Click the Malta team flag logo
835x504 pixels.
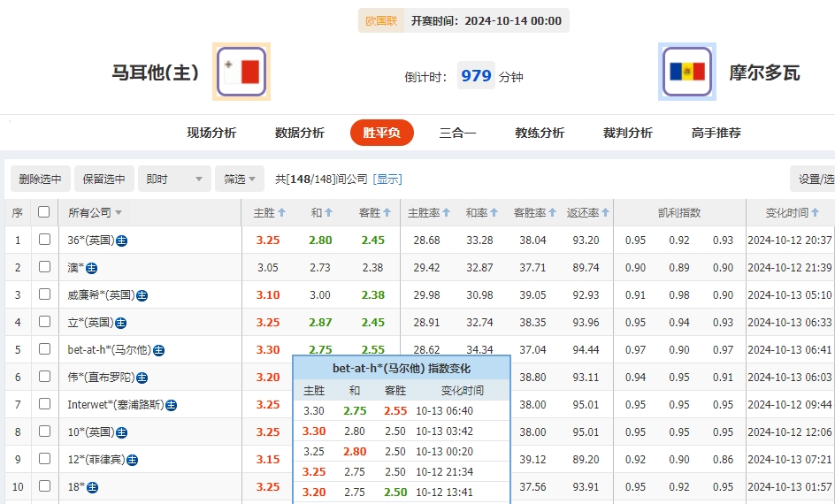(241, 72)
